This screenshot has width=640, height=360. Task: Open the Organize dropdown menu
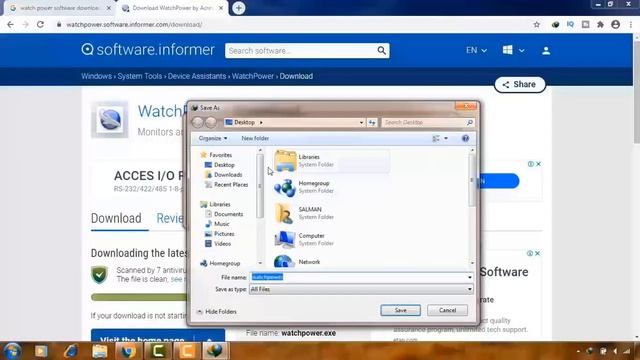click(x=213, y=138)
